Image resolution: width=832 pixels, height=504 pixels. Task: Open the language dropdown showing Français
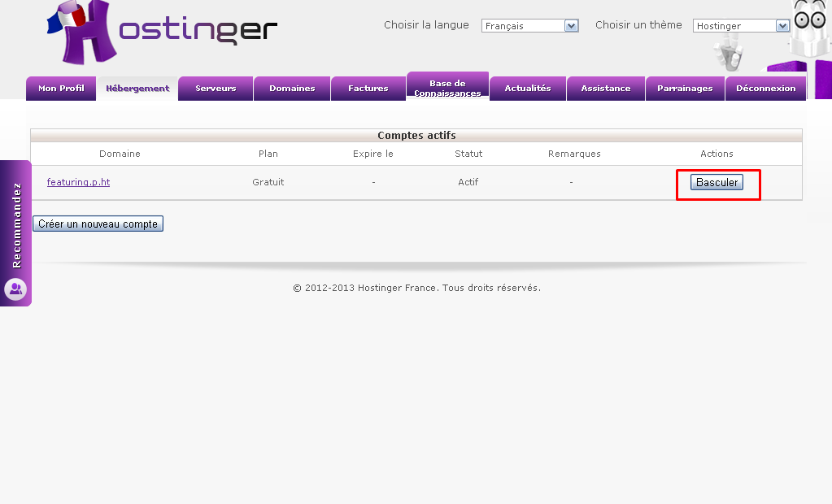click(x=529, y=25)
